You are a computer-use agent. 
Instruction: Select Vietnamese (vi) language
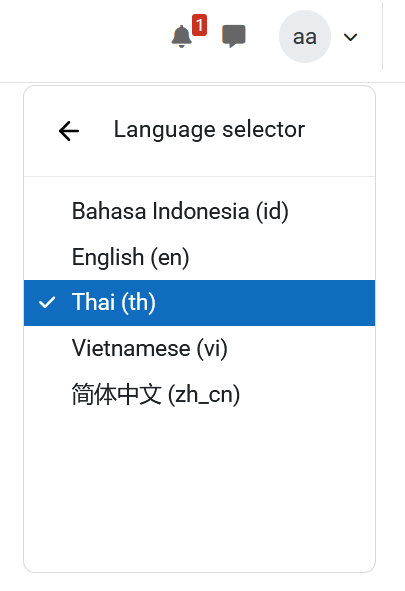[199, 348]
